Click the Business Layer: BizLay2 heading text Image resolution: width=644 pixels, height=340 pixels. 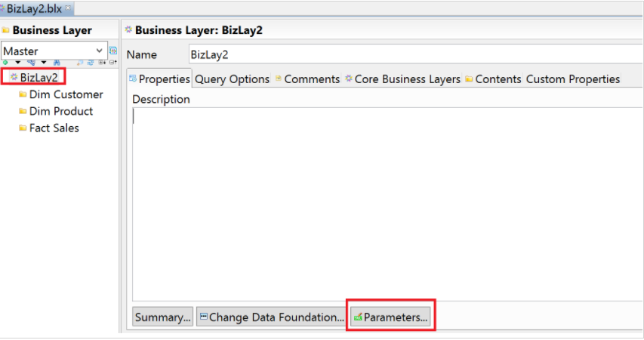(x=199, y=30)
